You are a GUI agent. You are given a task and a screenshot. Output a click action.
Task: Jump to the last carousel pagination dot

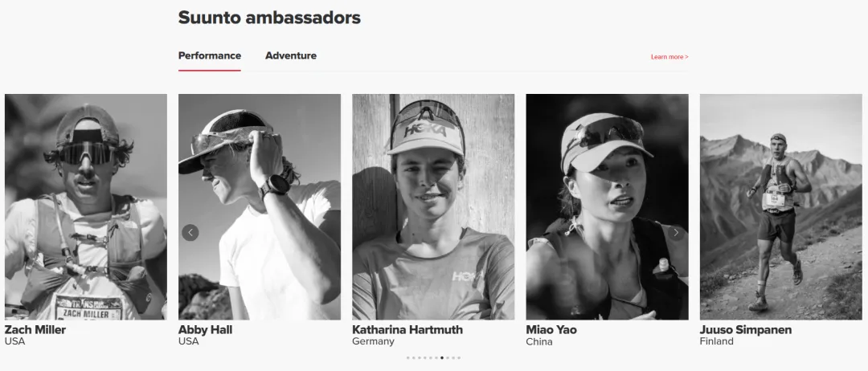click(x=459, y=357)
